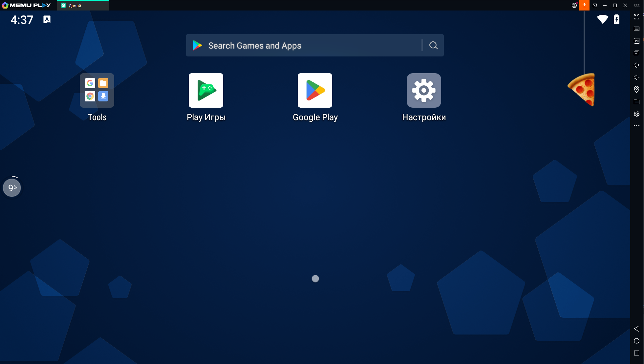Open the keyboard mapping panel in the sidebar
The height and width of the screenshot is (364, 644).
(636, 29)
